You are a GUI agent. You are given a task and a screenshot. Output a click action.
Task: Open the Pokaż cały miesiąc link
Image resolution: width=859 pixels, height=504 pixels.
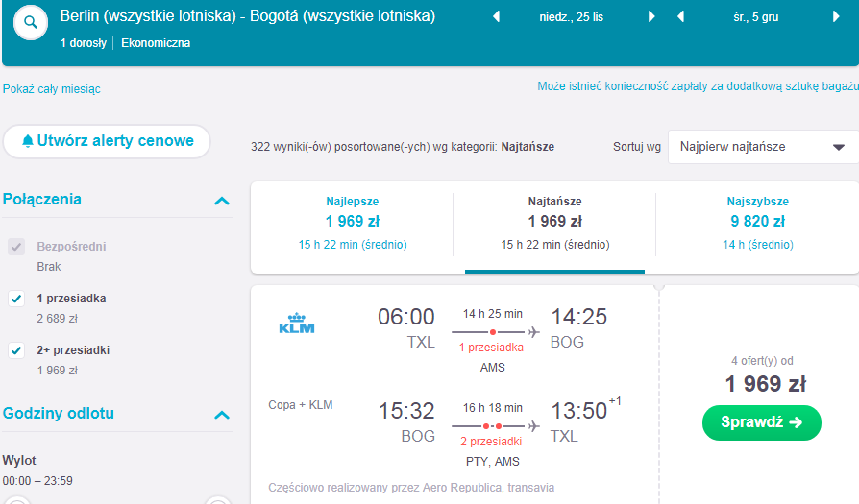click(52, 89)
